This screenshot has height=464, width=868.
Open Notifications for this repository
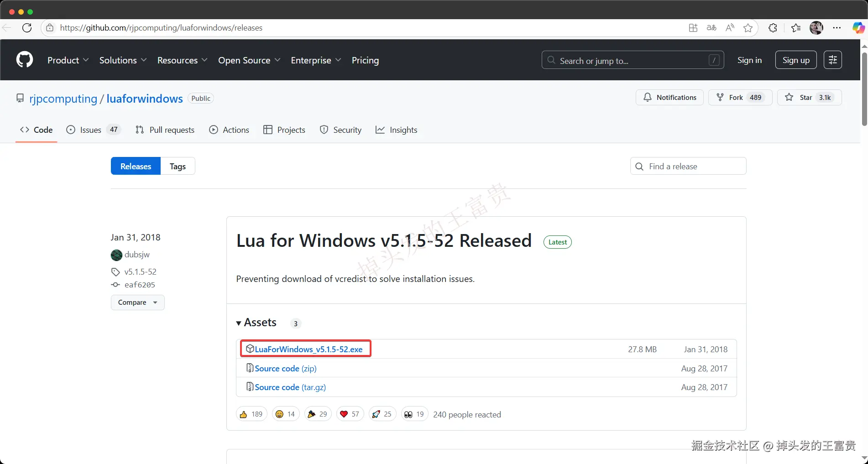click(x=669, y=97)
